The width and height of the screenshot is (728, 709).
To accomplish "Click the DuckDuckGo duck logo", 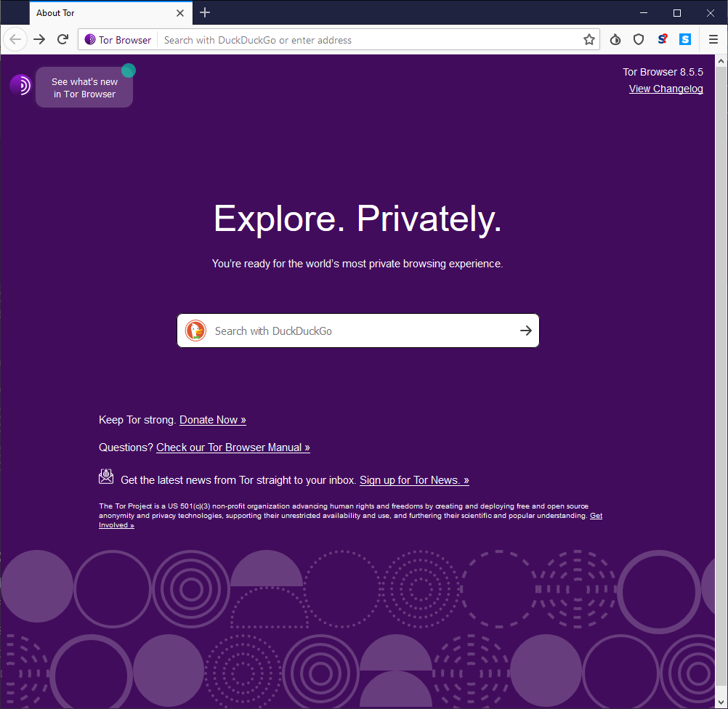I will [195, 331].
